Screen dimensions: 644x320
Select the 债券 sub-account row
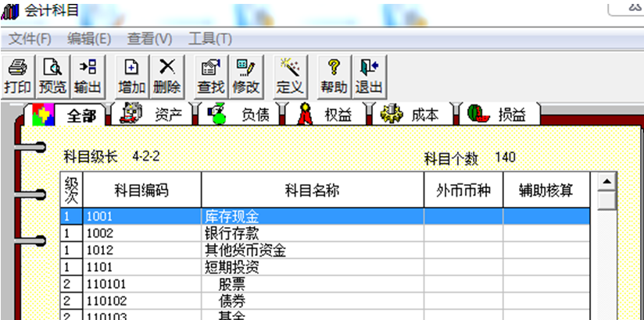point(325,300)
